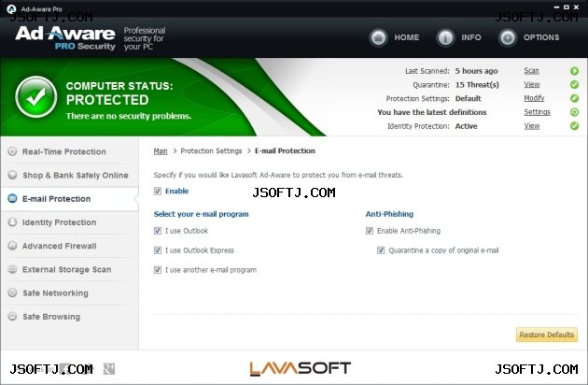Click Modify protection settings link
The image size is (588, 385).
point(534,98)
